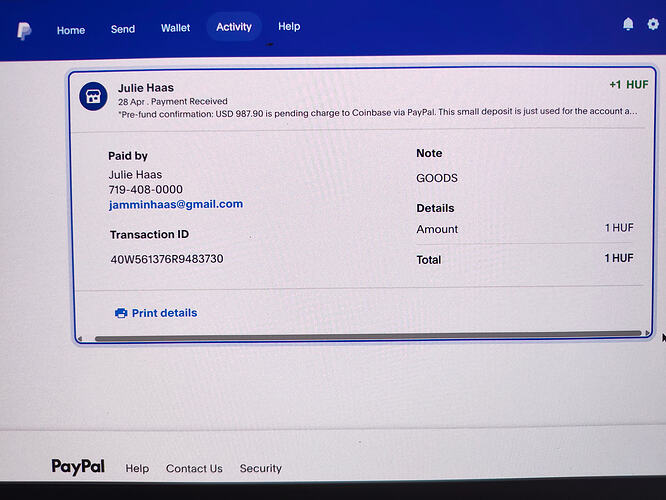Click the Amount label
The width and height of the screenshot is (666, 500).
point(437,229)
